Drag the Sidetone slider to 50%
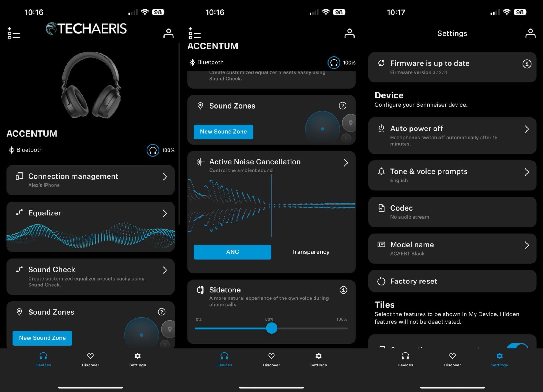Viewport: 543px width, 392px height. (271, 329)
